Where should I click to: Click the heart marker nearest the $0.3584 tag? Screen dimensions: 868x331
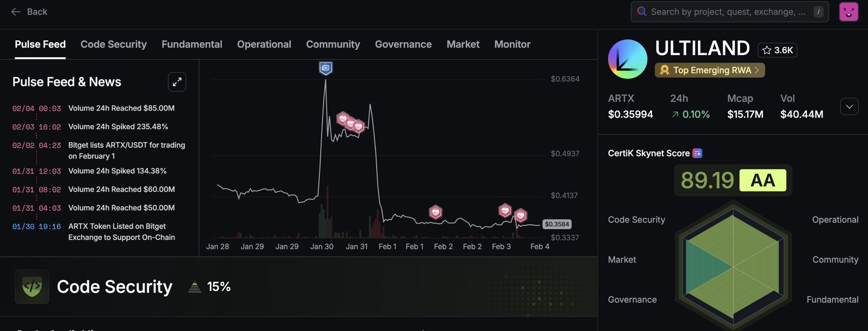(x=521, y=215)
